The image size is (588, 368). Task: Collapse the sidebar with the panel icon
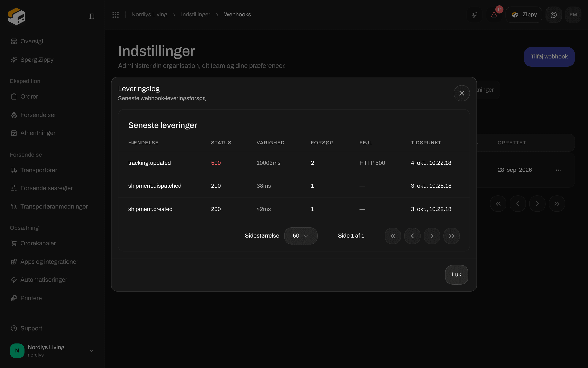pos(91,16)
